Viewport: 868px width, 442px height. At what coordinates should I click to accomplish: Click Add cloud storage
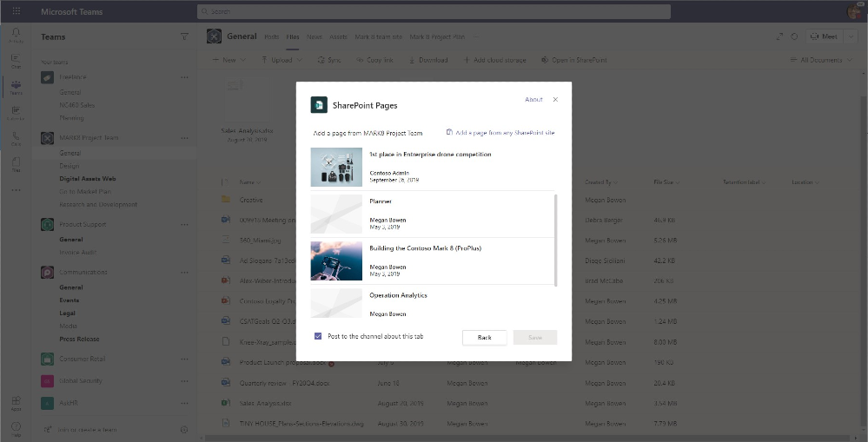click(494, 60)
